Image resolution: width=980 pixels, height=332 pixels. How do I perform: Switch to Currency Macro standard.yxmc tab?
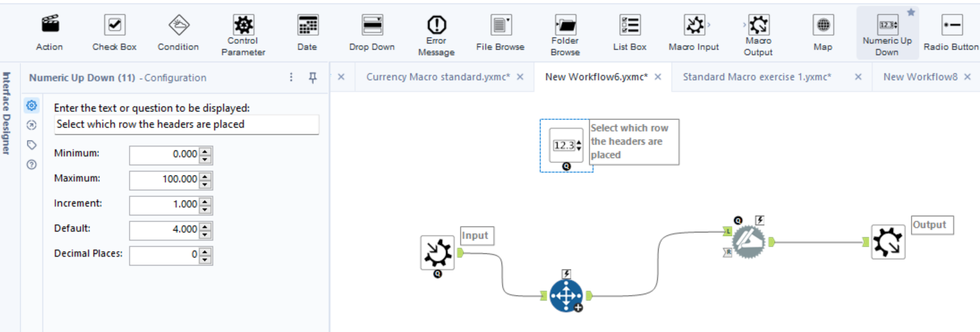438,77
